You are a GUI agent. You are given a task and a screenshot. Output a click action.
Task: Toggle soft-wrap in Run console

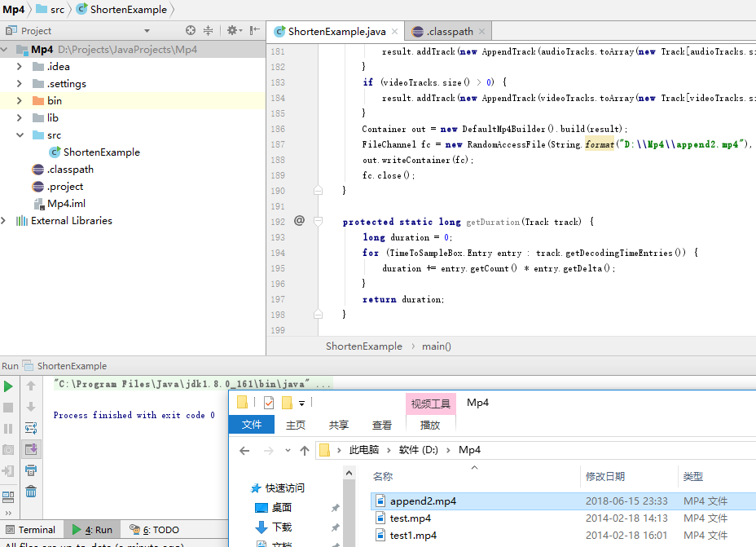click(x=31, y=428)
